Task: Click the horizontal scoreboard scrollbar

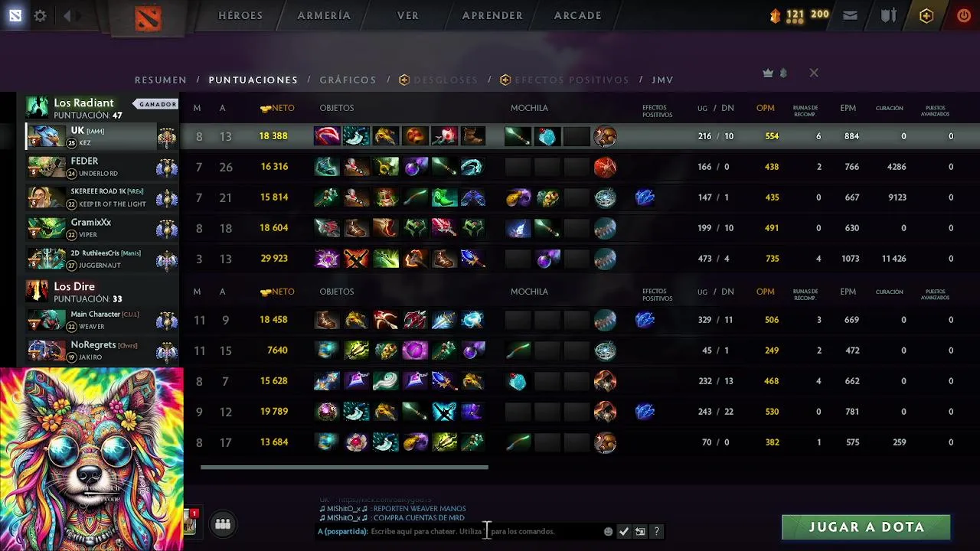Action: tap(344, 467)
